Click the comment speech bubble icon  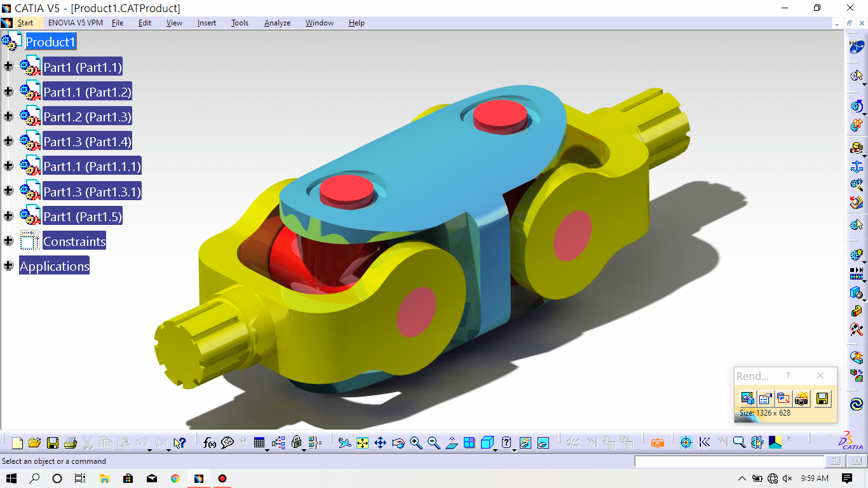coord(227,443)
